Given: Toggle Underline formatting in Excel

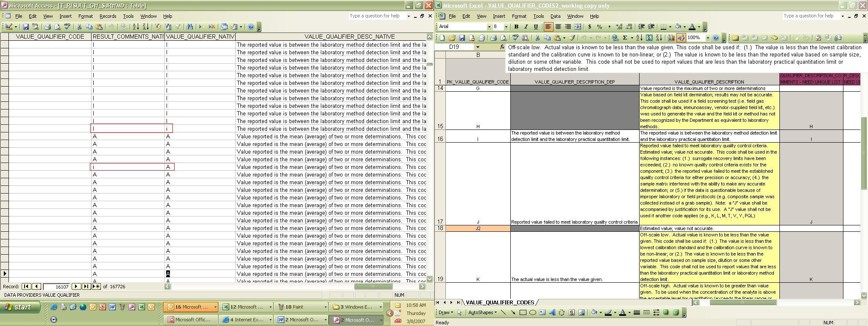Looking at the screenshot, I should coord(536,27).
